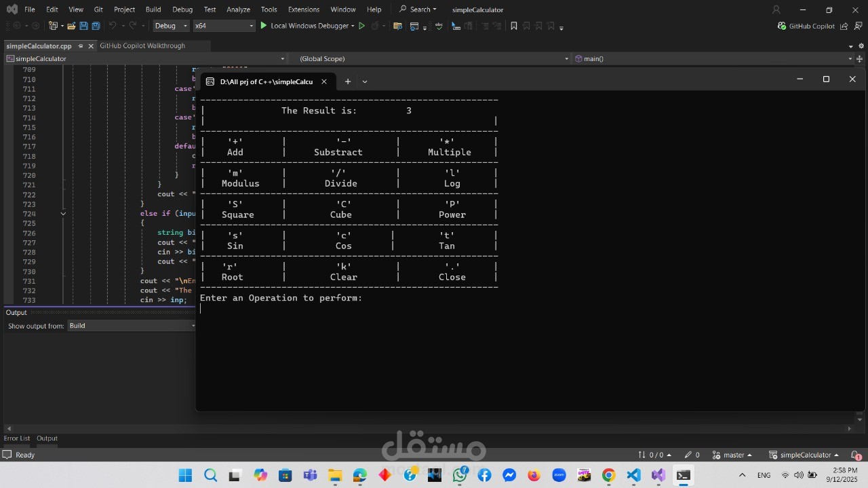Open the Test menu
The image size is (868, 488).
[210, 10]
